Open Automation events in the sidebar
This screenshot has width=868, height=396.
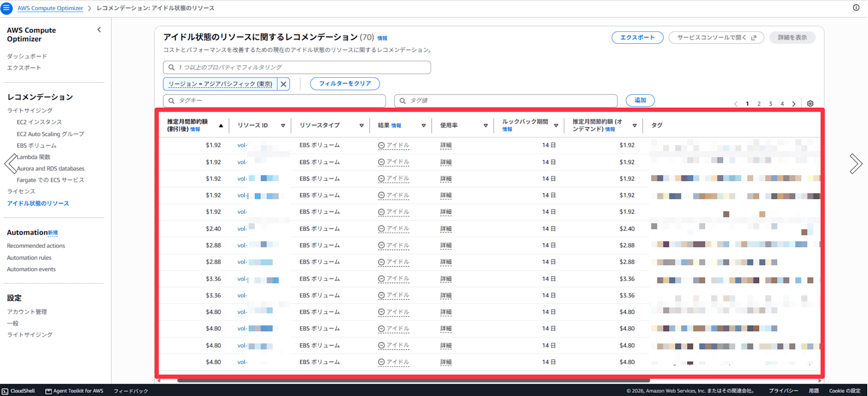pos(31,269)
